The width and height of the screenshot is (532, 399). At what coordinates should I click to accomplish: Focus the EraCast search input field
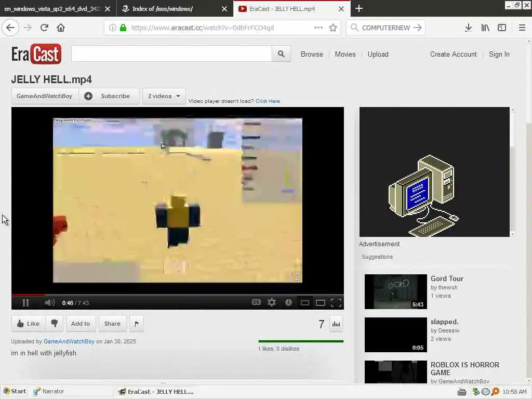171,54
